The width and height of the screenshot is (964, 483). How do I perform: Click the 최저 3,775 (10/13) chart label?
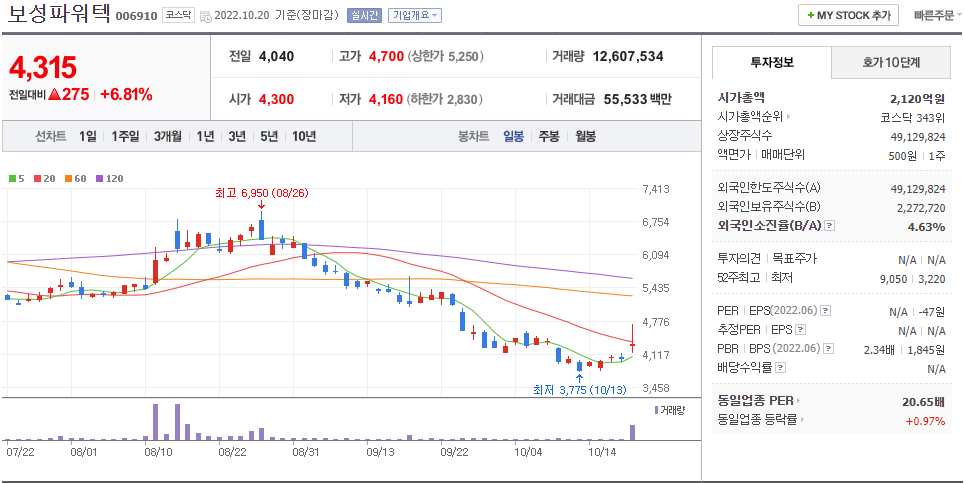(x=580, y=390)
